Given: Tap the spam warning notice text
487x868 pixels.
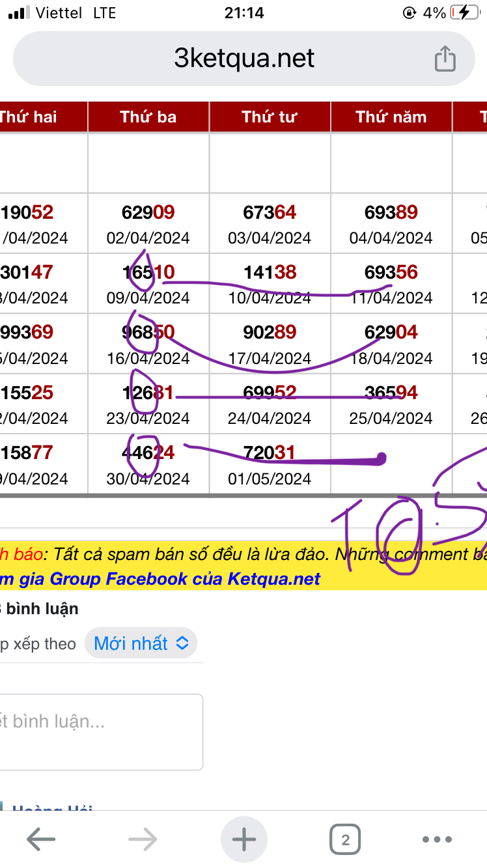Looking at the screenshot, I should (x=260, y=555).
